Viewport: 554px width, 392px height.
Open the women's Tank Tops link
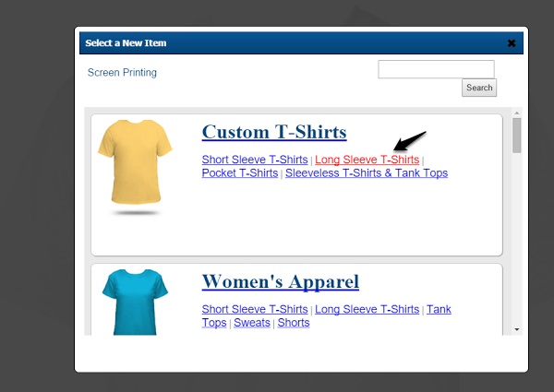tap(439, 309)
